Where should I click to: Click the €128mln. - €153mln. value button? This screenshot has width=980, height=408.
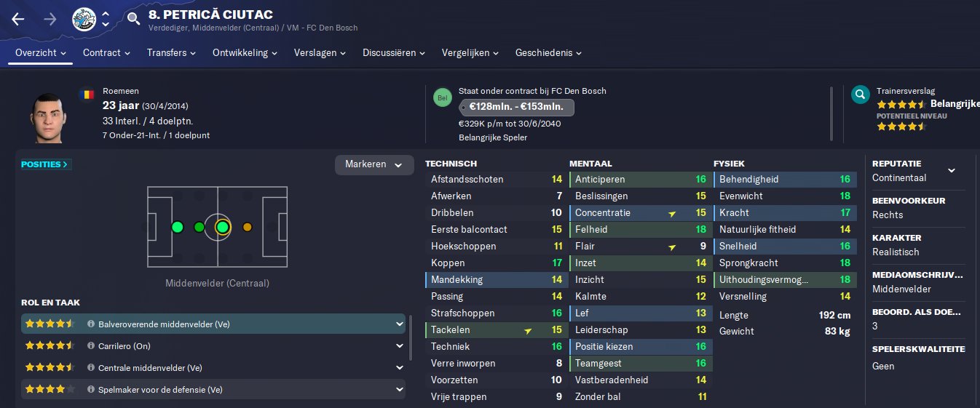click(x=517, y=107)
